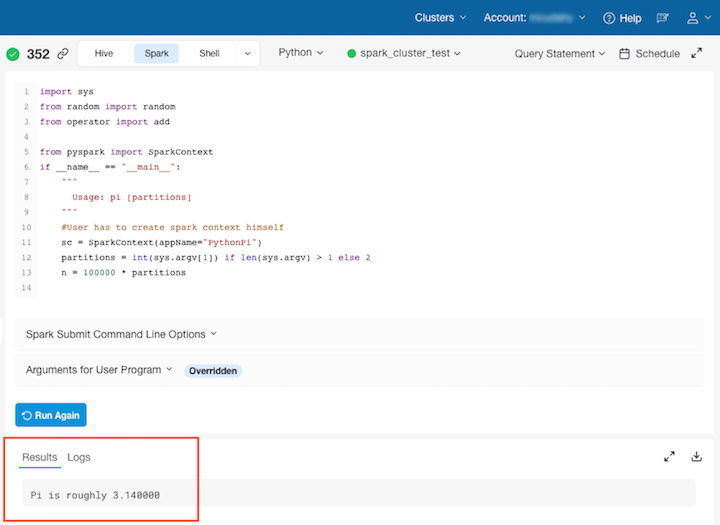
Task: Switch to the Results tab
Action: pyautogui.click(x=39, y=457)
